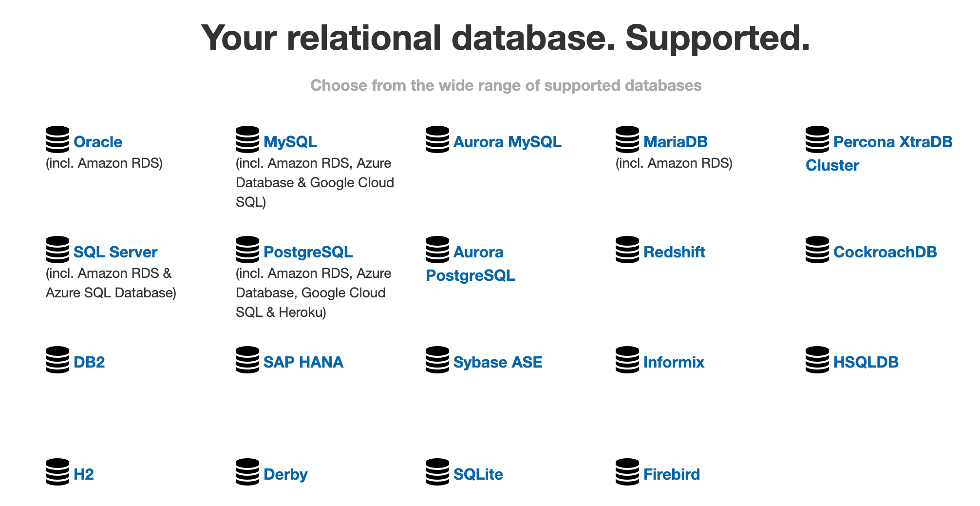Open the SQL Server link

(x=115, y=253)
